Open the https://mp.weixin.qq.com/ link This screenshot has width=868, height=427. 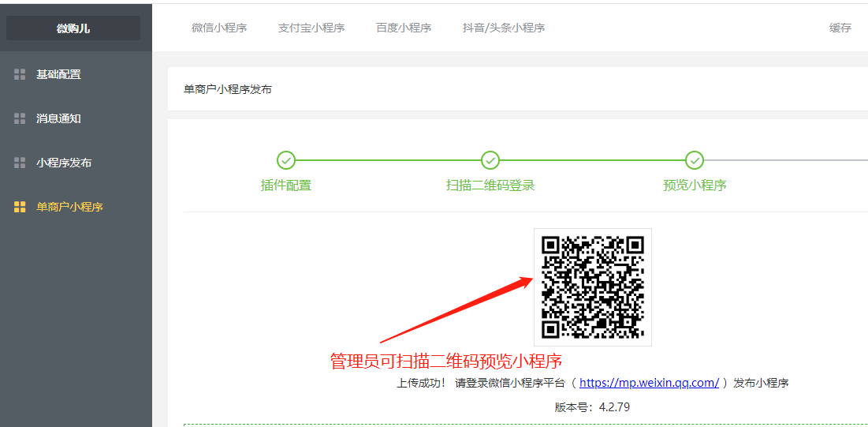pyautogui.click(x=650, y=383)
